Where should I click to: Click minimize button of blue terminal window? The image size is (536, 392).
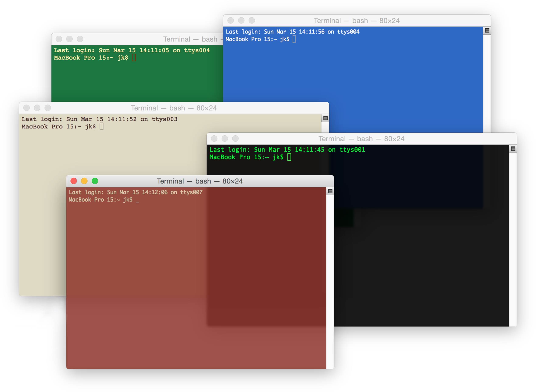pyautogui.click(x=241, y=20)
